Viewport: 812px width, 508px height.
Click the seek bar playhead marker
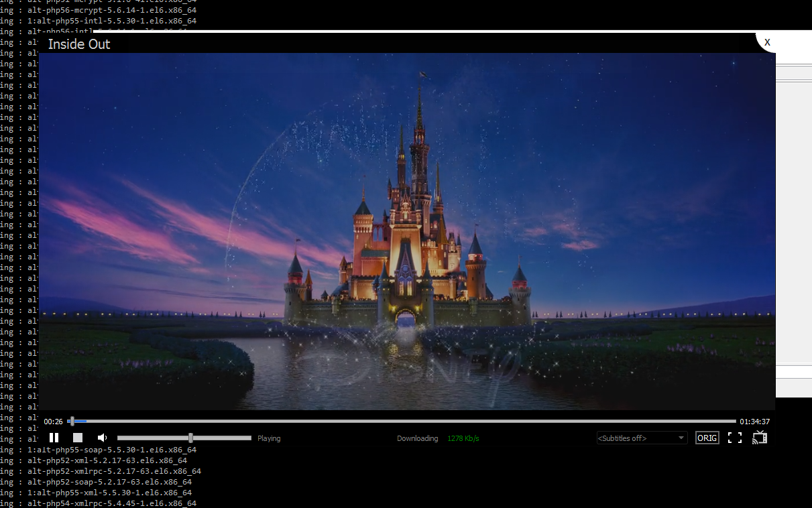tap(72, 422)
